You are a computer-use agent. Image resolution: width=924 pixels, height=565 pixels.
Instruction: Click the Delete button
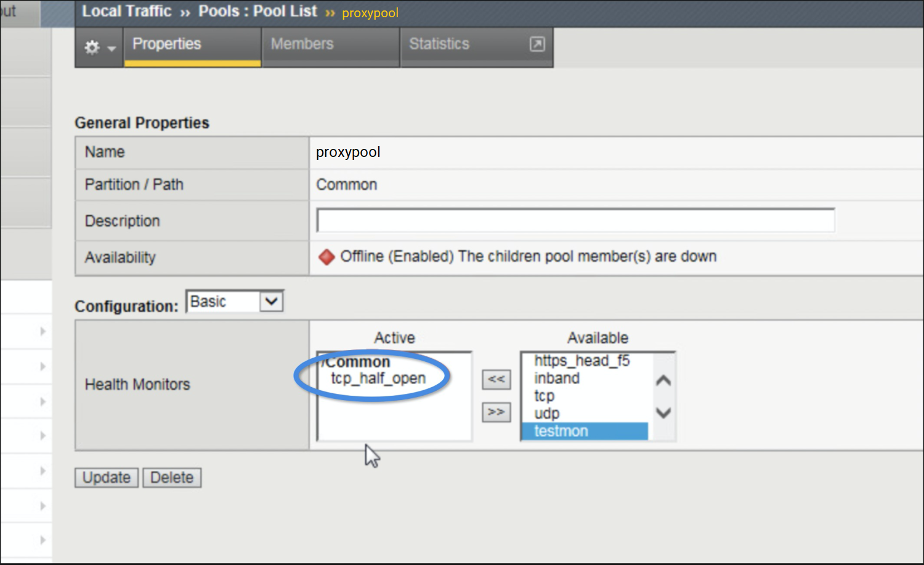172,478
